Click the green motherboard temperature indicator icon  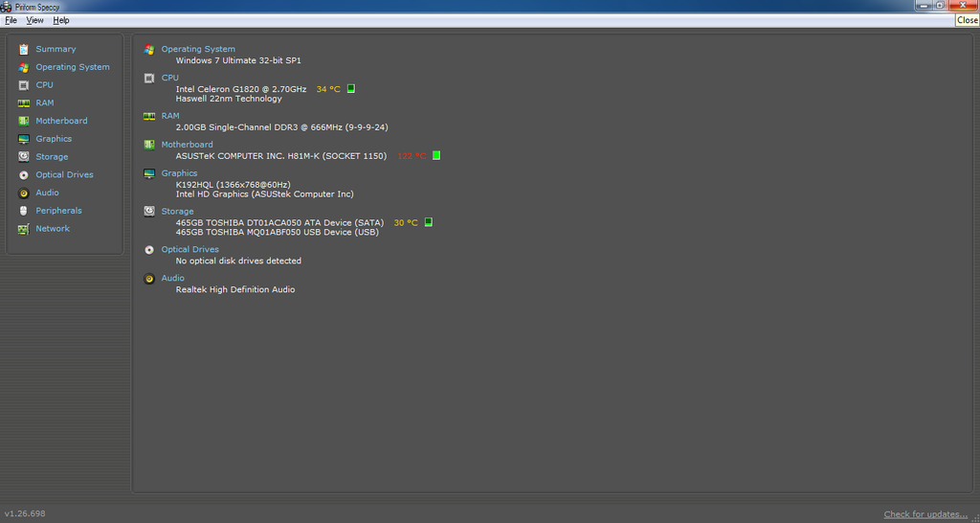coord(436,155)
